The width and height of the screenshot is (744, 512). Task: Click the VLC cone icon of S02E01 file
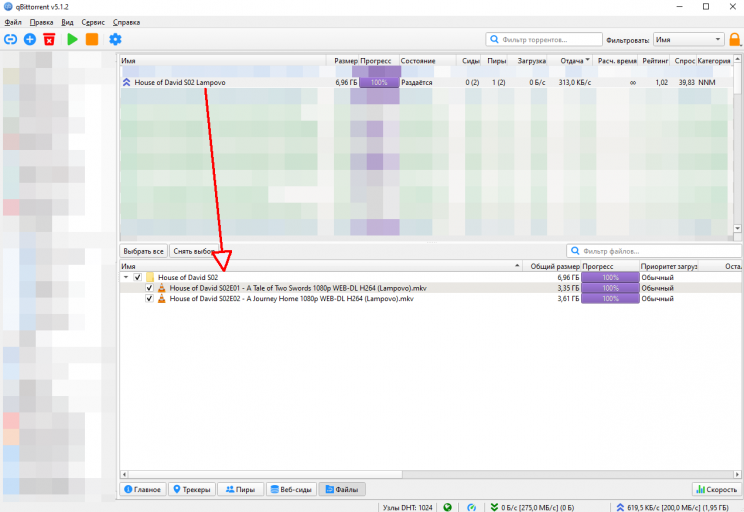click(x=162, y=288)
